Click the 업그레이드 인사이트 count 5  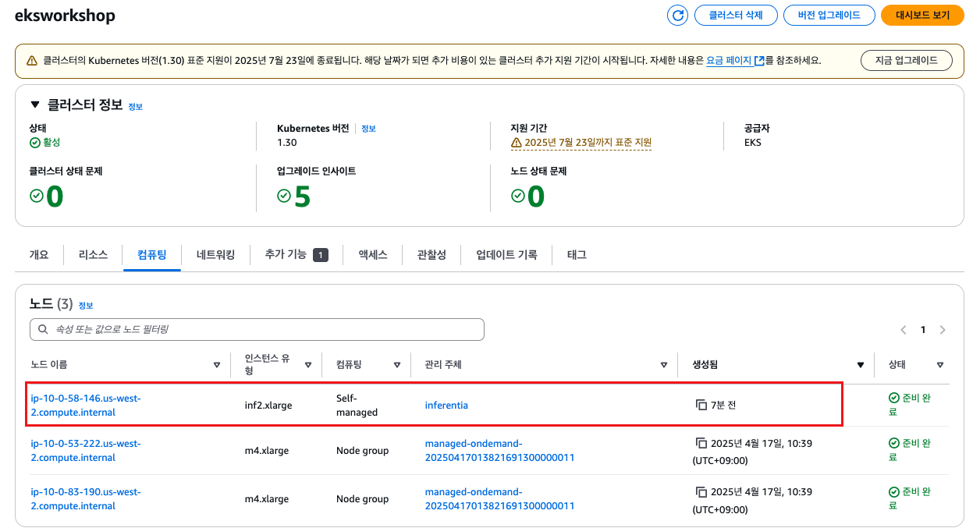click(x=302, y=196)
